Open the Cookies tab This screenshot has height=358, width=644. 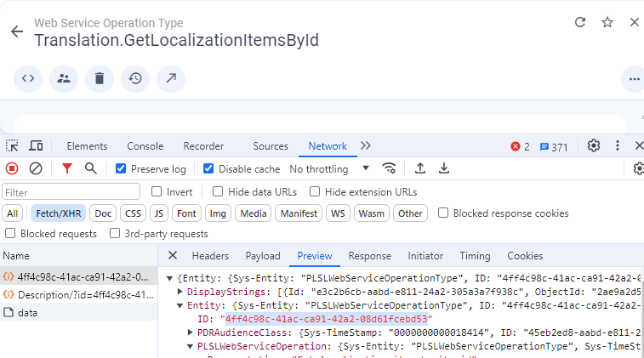525,256
